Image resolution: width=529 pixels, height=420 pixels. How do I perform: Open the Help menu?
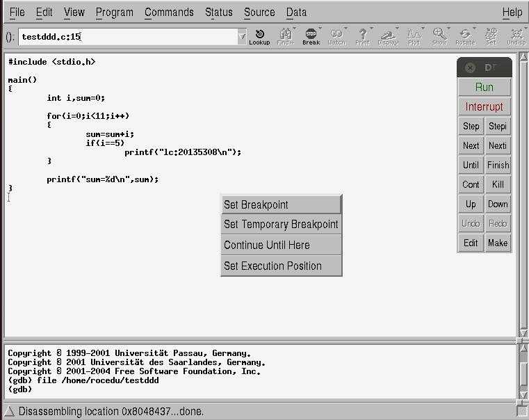512,13
